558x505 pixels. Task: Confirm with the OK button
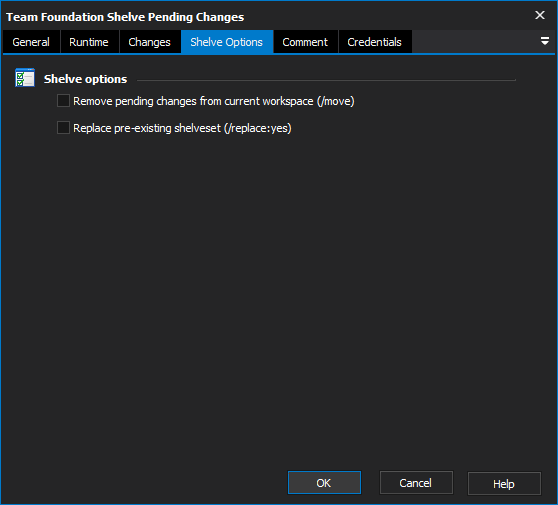pos(324,483)
